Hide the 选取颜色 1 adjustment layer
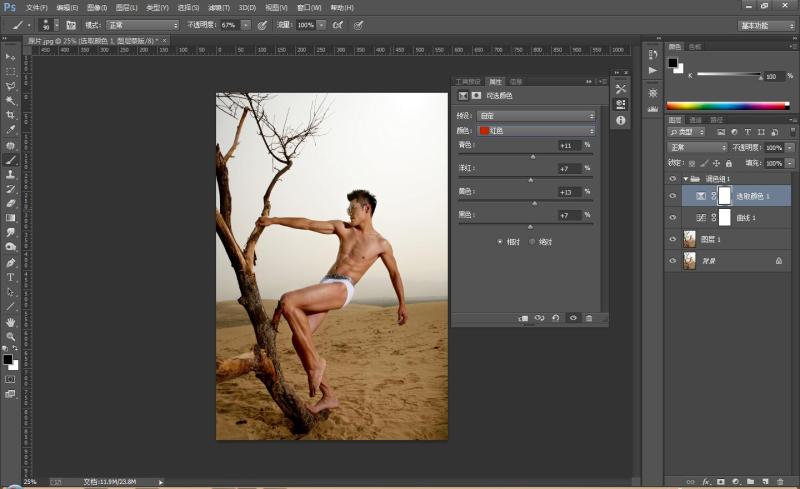 coord(672,196)
